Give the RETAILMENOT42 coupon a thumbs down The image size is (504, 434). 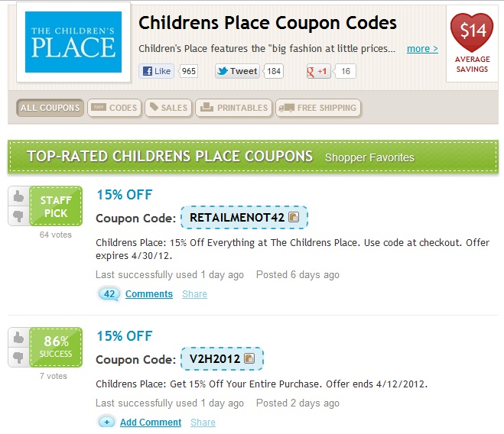pos(18,215)
